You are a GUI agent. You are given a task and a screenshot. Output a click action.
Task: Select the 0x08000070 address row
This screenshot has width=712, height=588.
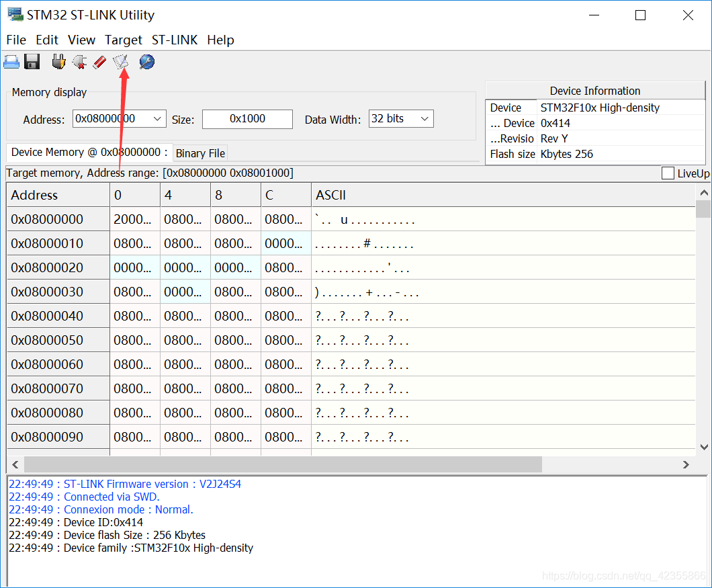58,388
